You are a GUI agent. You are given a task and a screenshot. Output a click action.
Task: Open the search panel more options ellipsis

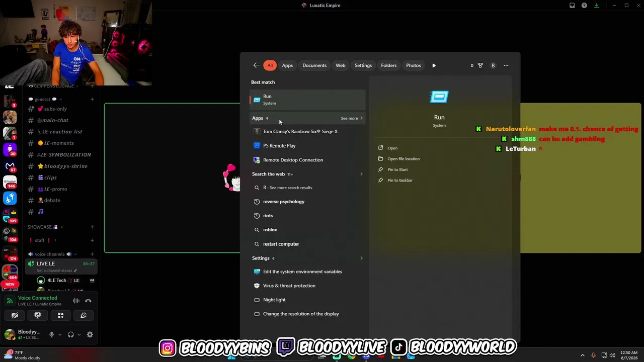506,65
